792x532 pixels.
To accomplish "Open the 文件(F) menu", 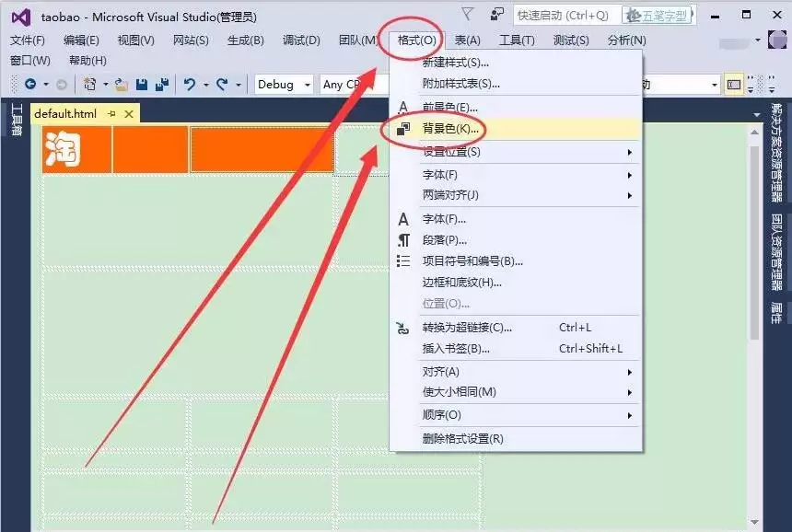I will pos(28,40).
